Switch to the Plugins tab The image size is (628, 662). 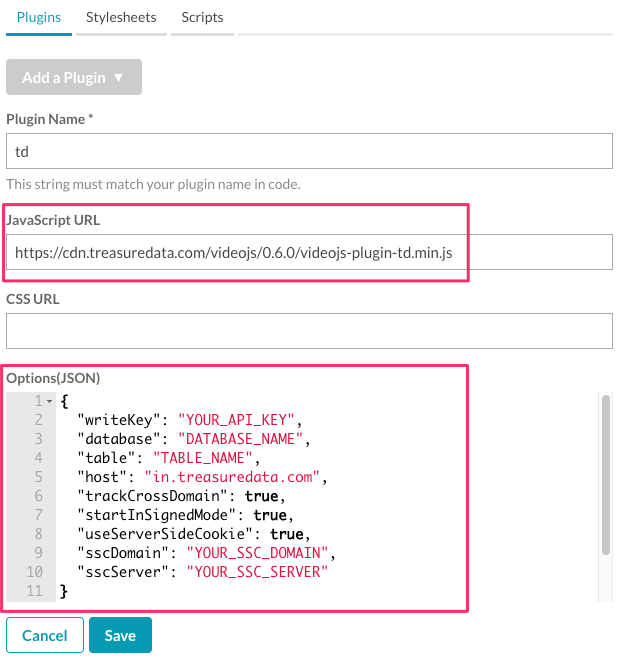click(x=38, y=17)
